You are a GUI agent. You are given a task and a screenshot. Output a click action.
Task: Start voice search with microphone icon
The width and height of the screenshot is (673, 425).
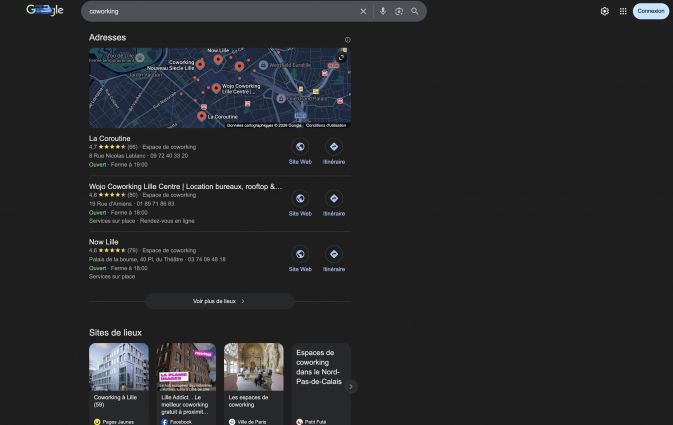pos(383,11)
